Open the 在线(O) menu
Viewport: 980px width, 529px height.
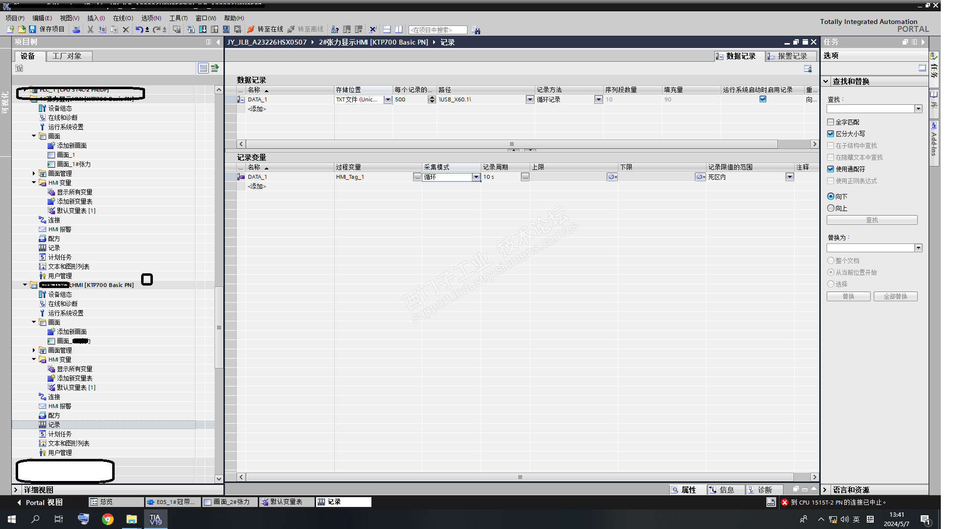point(122,18)
